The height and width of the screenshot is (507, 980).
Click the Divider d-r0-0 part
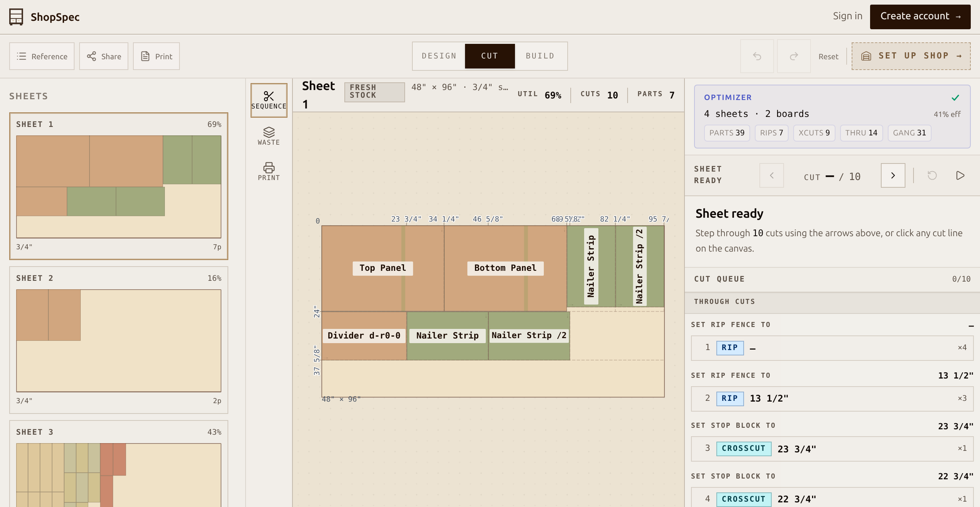click(x=364, y=335)
